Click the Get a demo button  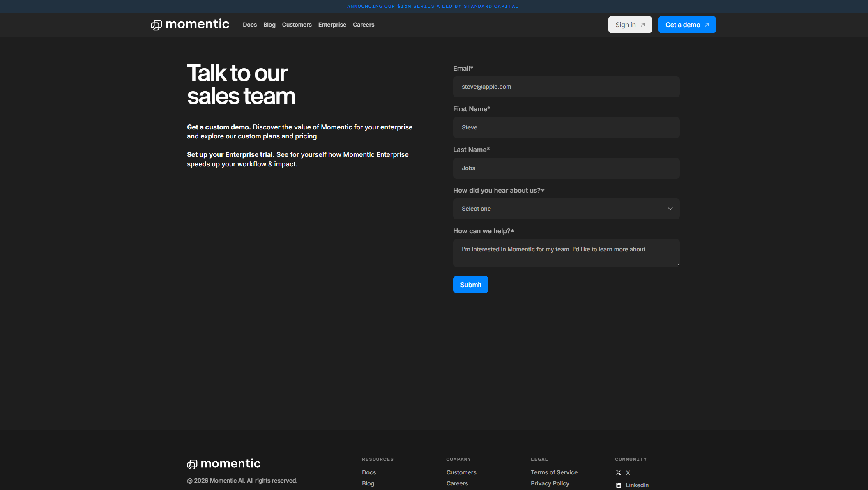686,25
